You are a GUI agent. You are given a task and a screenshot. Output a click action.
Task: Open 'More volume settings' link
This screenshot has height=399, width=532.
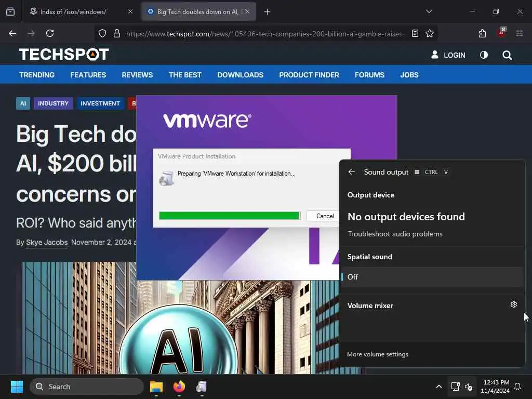click(x=378, y=354)
